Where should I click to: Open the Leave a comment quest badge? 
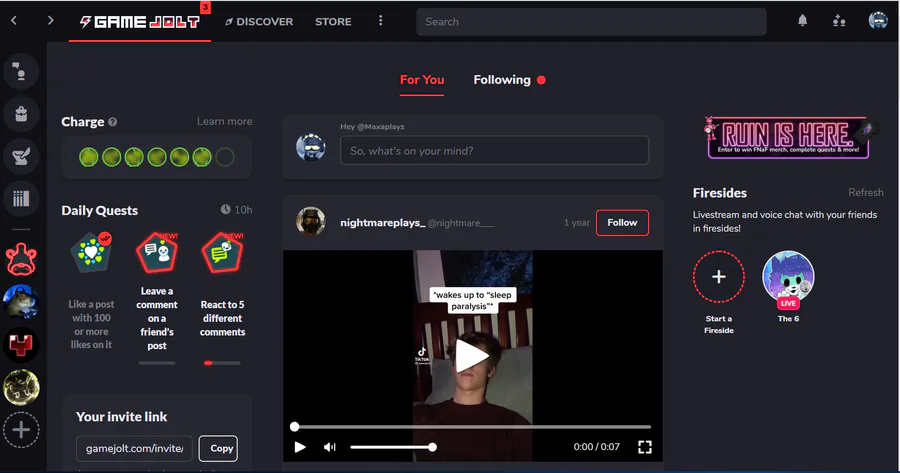click(157, 252)
